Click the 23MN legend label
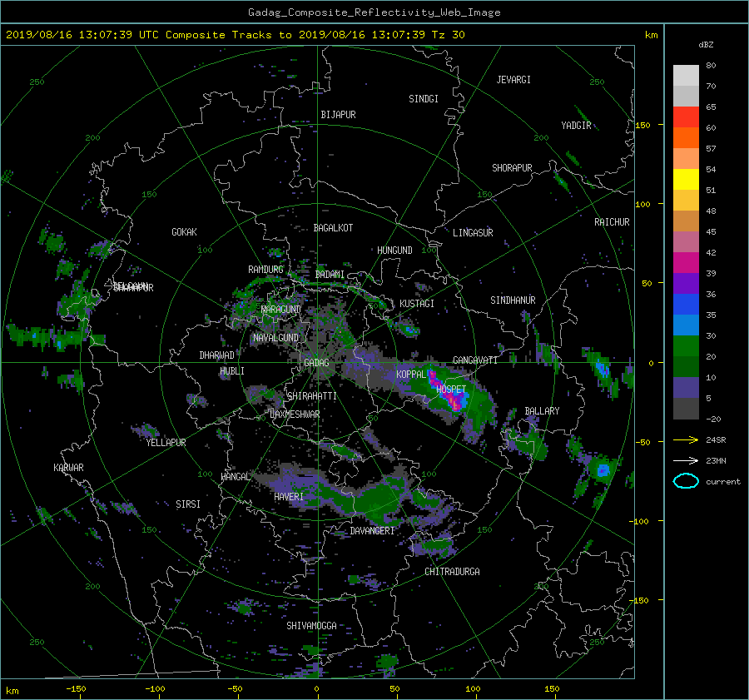 pos(716,460)
